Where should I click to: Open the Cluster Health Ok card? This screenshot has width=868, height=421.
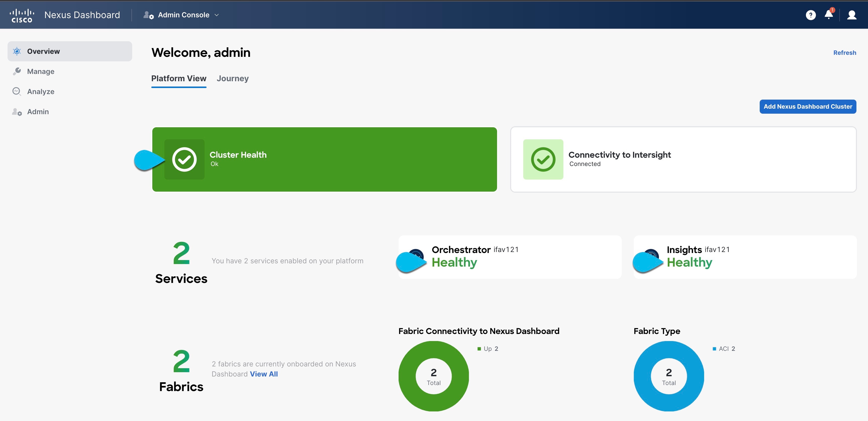pyautogui.click(x=324, y=159)
